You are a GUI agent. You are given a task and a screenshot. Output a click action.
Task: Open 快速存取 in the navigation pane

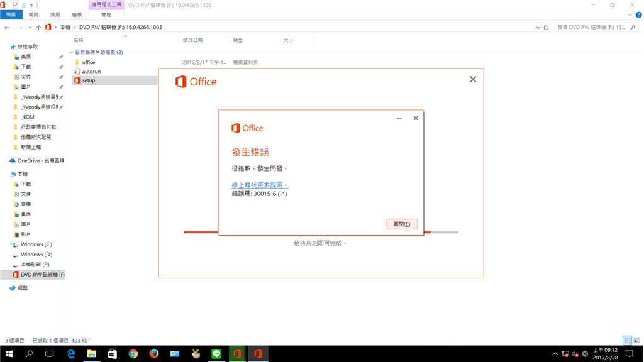pyautogui.click(x=27, y=47)
